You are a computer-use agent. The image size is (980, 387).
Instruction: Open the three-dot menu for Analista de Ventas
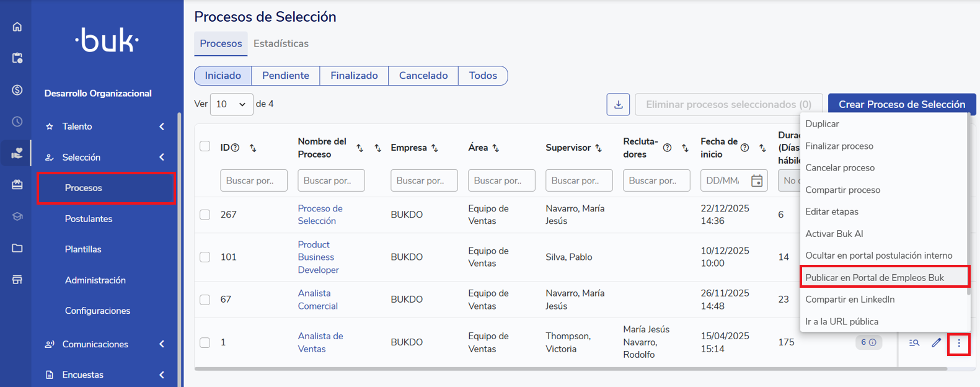[x=958, y=343]
